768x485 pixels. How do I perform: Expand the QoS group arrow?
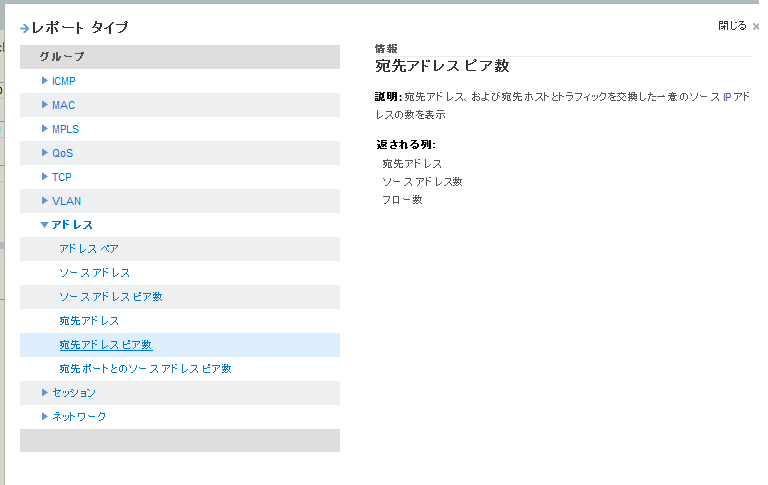(x=45, y=153)
